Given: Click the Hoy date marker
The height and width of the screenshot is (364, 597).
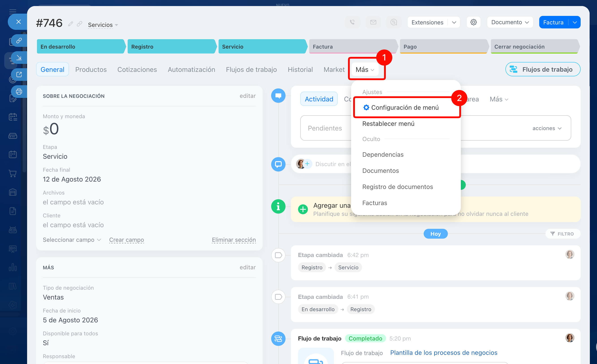Looking at the screenshot, I should (435, 234).
